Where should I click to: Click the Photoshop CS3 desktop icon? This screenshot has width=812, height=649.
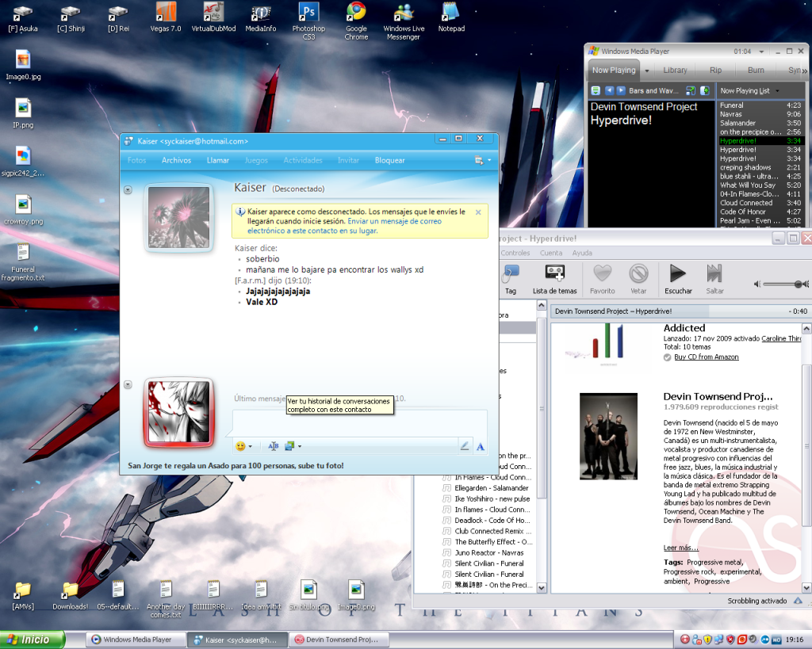click(x=308, y=21)
